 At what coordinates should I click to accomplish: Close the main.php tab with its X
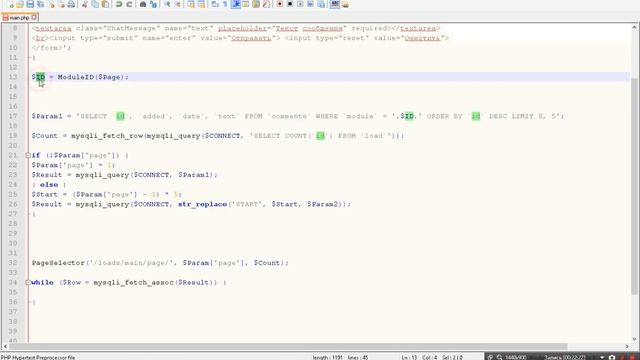[x=34, y=17]
